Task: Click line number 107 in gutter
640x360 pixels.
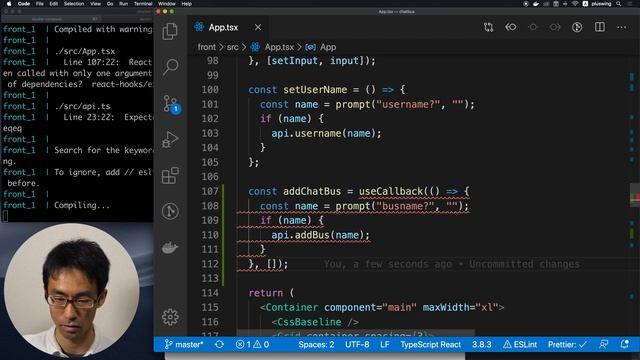Action: pos(210,191)
